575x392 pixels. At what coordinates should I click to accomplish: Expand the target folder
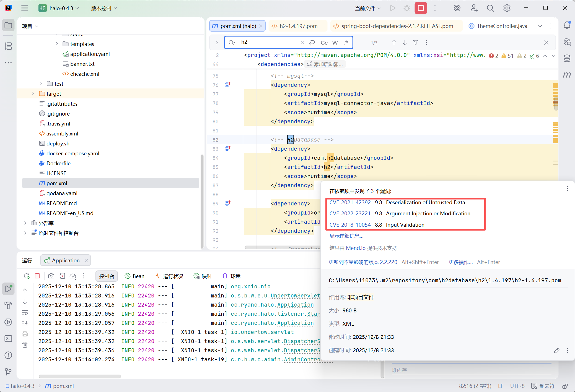(x=33, y=94)
